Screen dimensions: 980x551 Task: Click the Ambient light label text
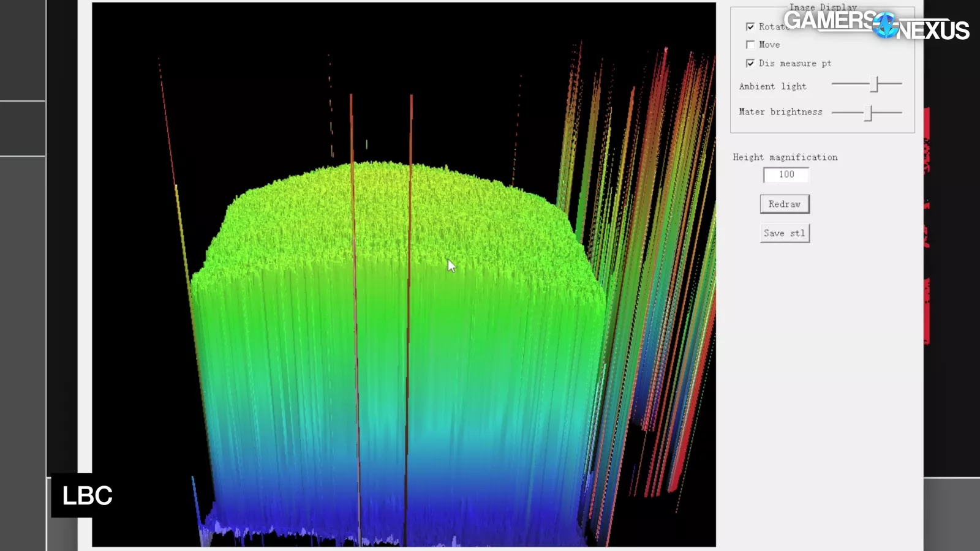(x=772, y=86)
